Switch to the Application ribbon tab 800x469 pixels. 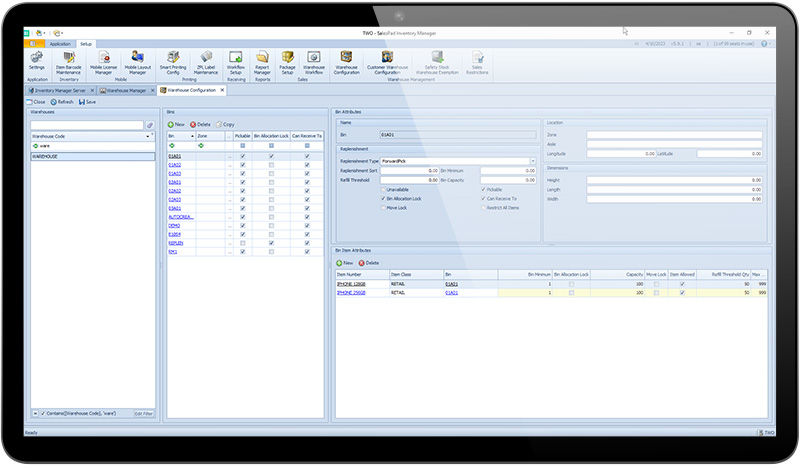[x=60, y=44]
